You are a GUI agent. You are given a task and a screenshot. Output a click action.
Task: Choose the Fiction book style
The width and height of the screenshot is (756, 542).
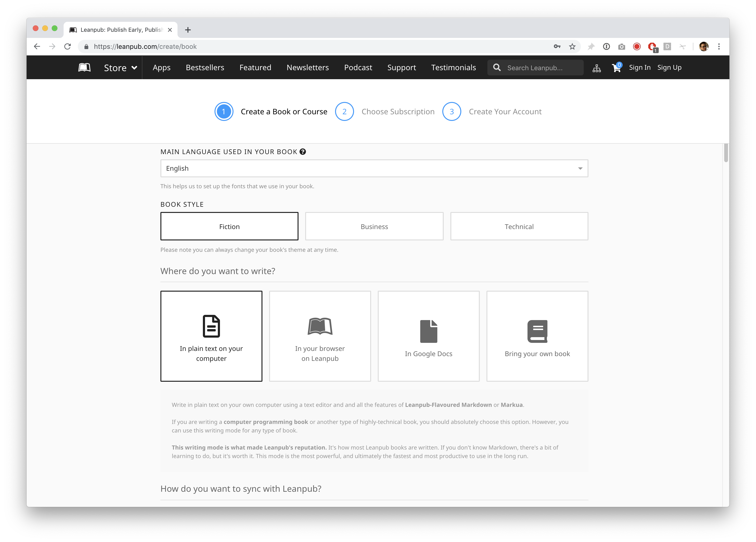click(x=229, y=226)
